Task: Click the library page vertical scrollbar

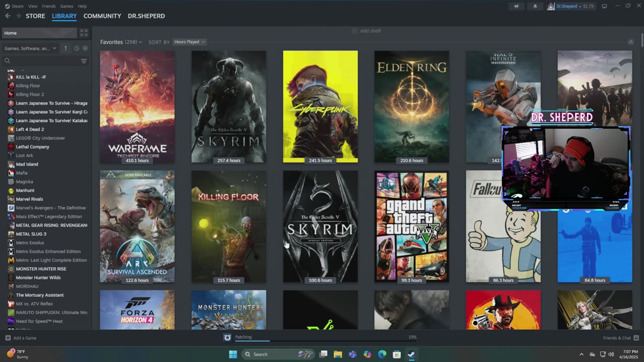Action: [642, 40]
